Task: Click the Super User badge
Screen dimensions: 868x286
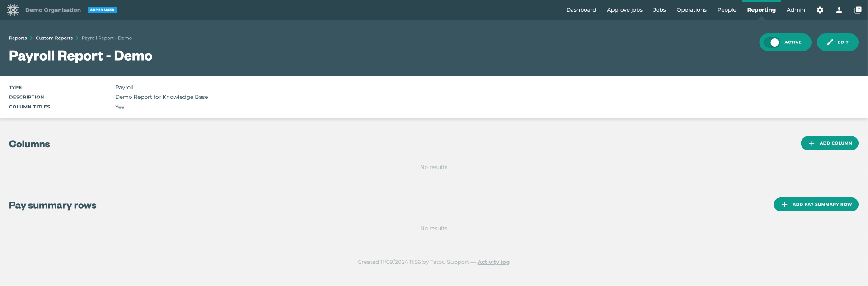Action: [102, 10]
